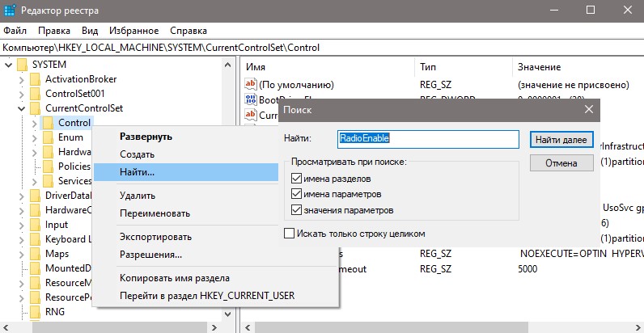The width and height of the screenshot is (644, 333).
Task: Expand the Control key node
Action: click(x=34, y=123)
